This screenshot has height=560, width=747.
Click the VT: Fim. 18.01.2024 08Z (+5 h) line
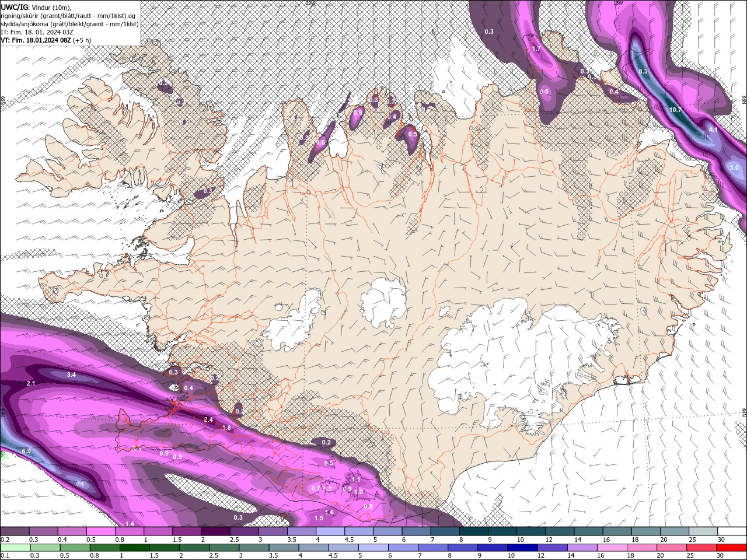point(46,40)
